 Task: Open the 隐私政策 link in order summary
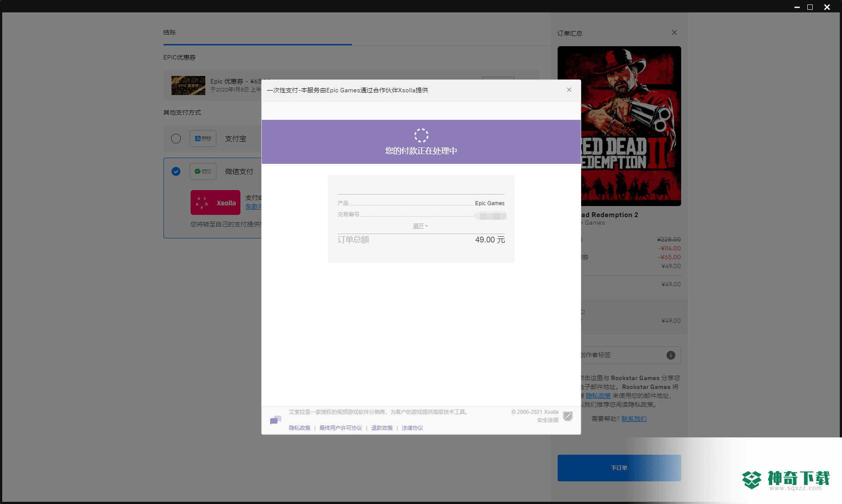coord(598,396)
